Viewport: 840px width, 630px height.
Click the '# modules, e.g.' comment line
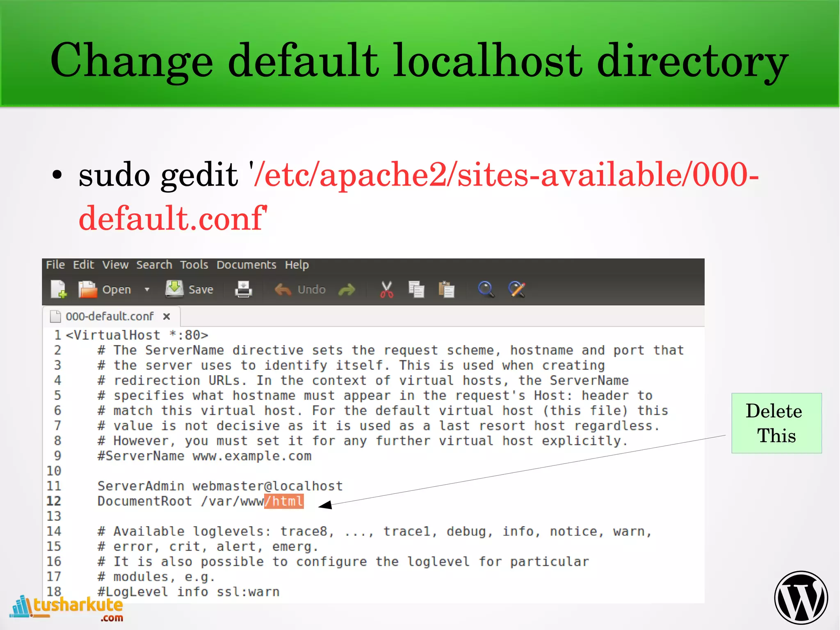coord(156,577)
